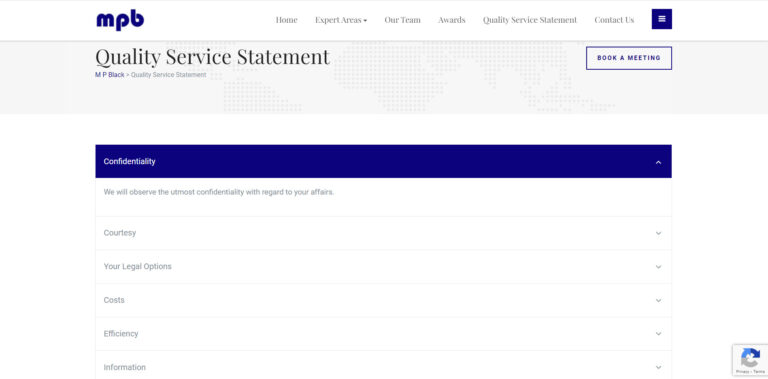This screenshot has width=768, height=379.
Task: Select the Courtesy accordion title
Action: 120,233
